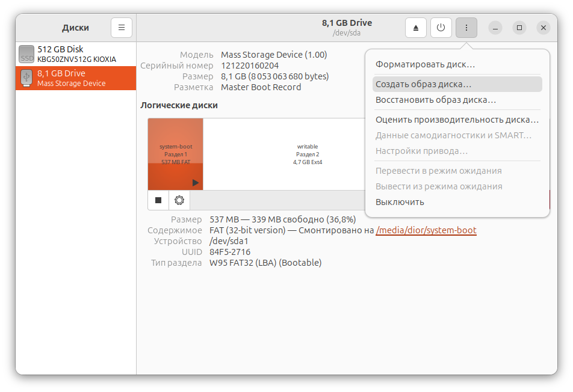This screenshot has width=573, height=392.
Task: Choose Форматировать диск… from menu
Action: click(x=425, y=64)
